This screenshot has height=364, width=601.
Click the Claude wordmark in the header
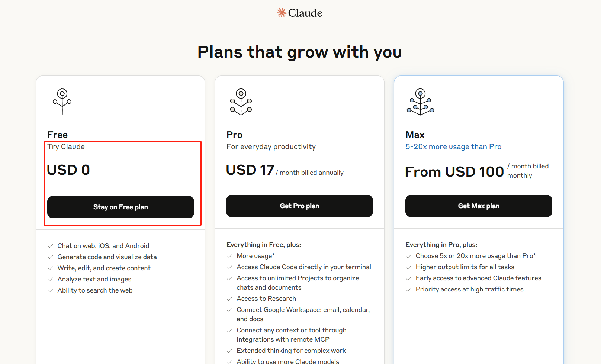pyautogui.click(x=305, y=13)
